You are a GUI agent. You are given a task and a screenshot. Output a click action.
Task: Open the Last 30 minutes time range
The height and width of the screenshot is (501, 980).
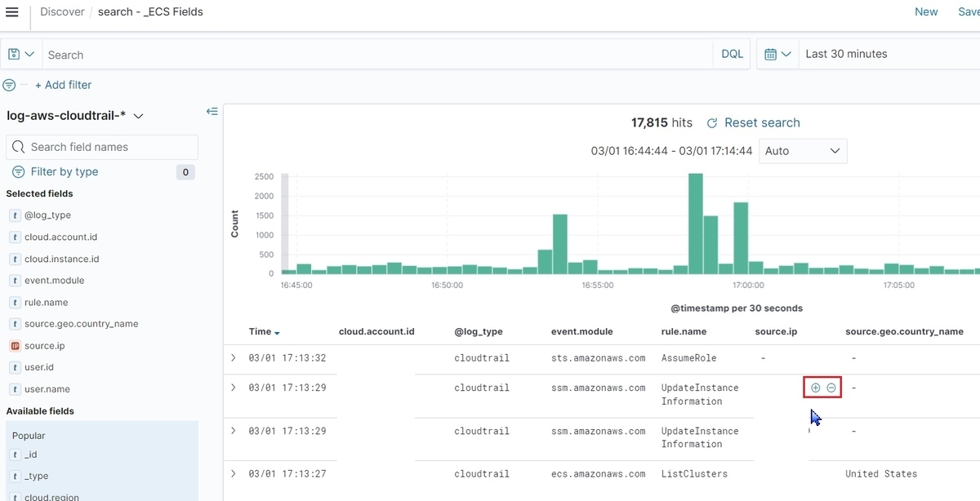846,54
